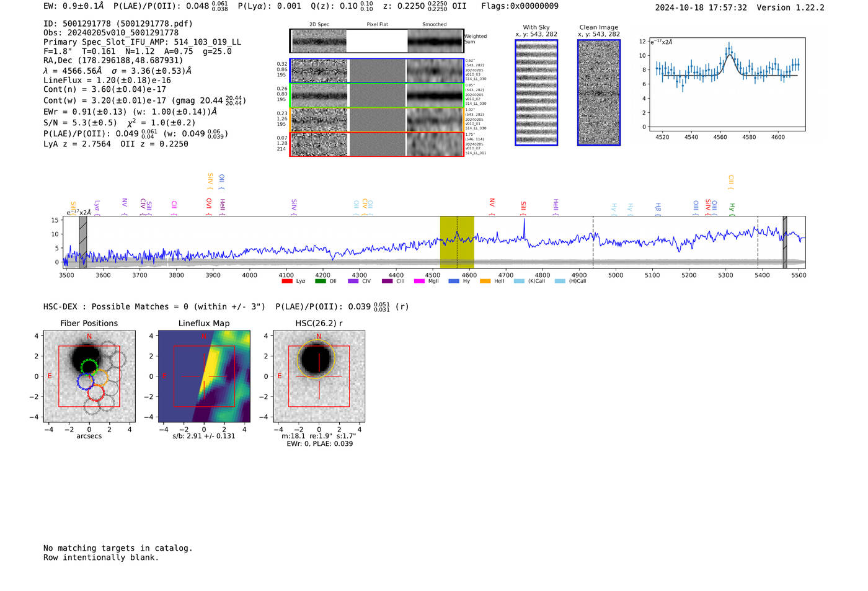
Task: Click the magenta MgII legend swatch
Action: (418, 282)
